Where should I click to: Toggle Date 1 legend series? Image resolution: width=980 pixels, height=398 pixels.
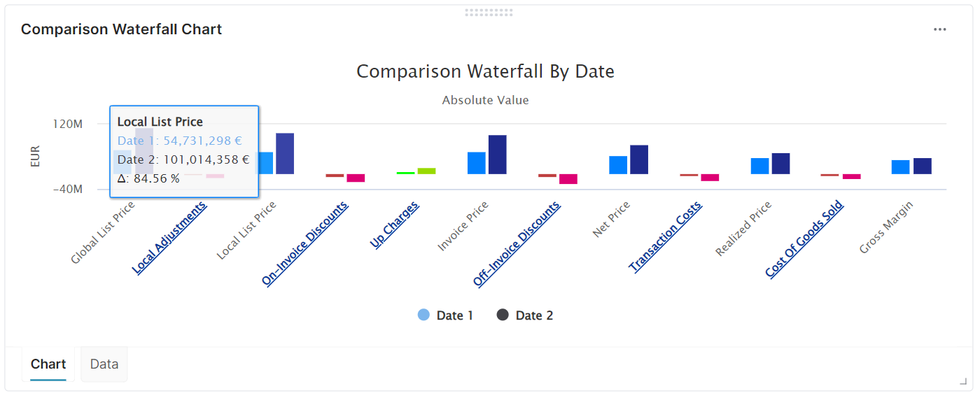click(x=445, y=315)
